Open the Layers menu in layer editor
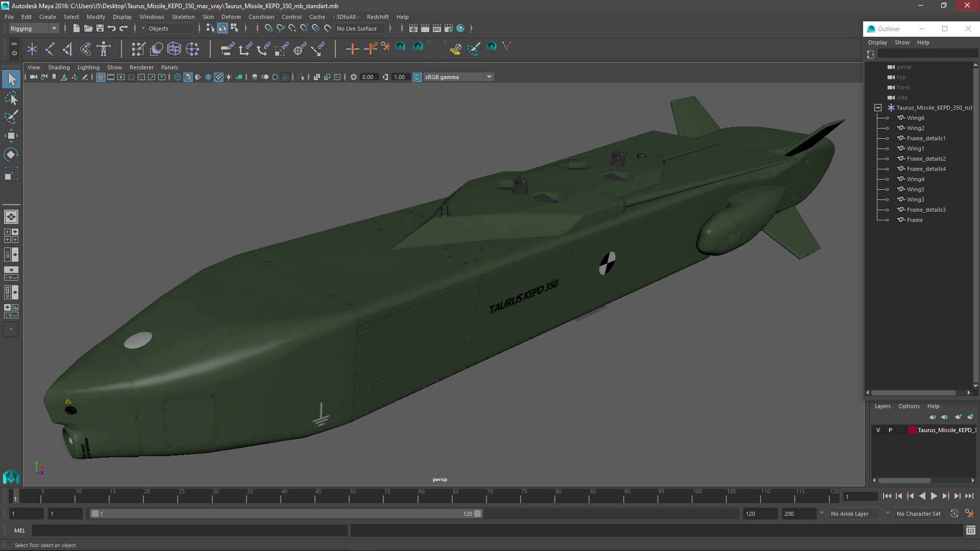This screenshot has height=551, width=980. coord(882,406)
